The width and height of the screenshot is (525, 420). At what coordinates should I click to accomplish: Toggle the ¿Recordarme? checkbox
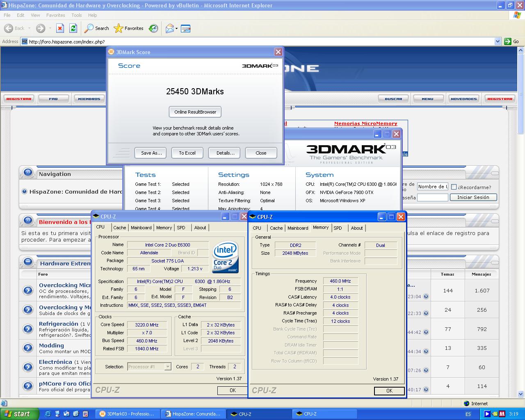click(454, 187)
